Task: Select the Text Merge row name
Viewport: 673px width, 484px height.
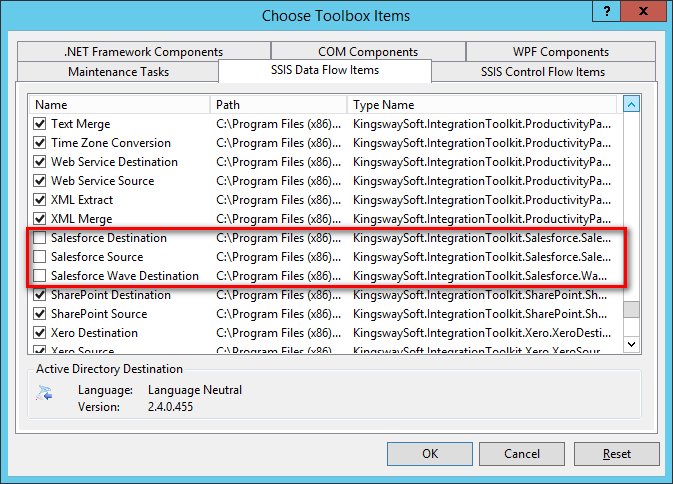Action: [x=81, y=124]
